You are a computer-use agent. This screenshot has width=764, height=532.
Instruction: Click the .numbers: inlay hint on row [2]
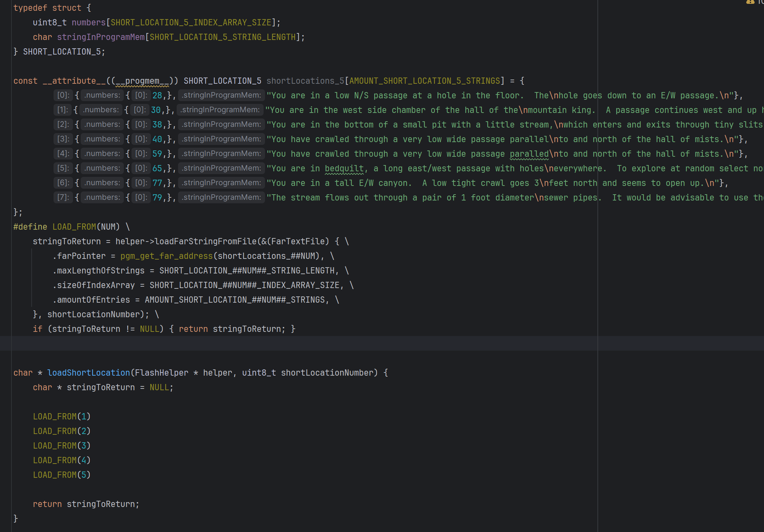click(x=102, y=124)
